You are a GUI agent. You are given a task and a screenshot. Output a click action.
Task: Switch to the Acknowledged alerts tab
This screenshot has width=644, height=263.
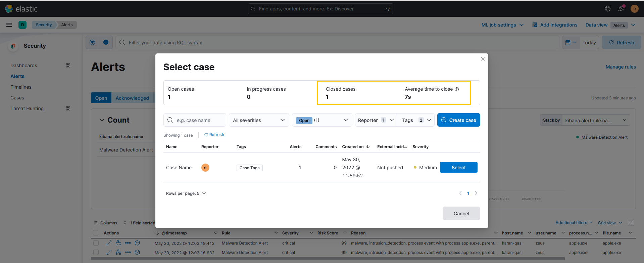coord(132,98)
